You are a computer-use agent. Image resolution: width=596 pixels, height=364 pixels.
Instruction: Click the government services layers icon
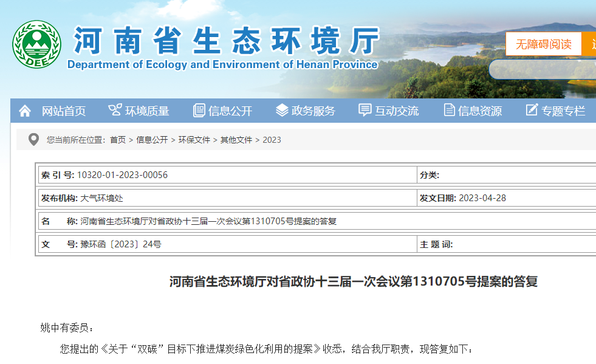[x=282, y=110]
